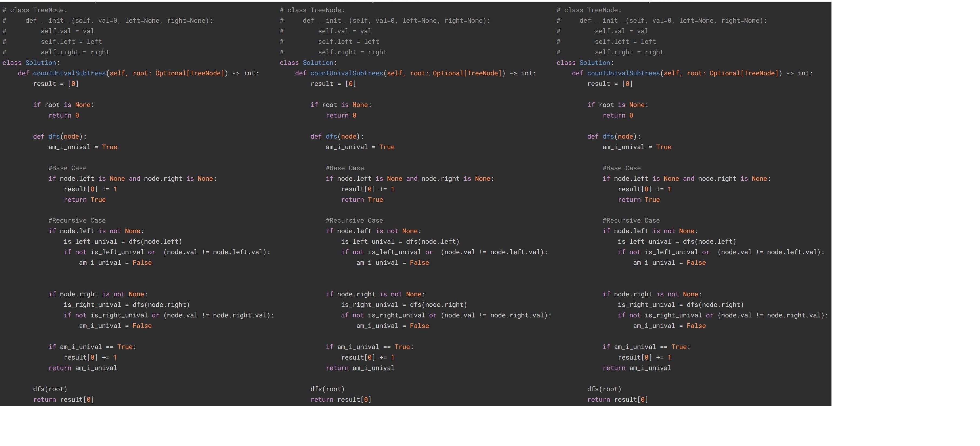Click '#Base Case' comment in the right column
This screenshot has width=980, height=446.
click(621, 168)
